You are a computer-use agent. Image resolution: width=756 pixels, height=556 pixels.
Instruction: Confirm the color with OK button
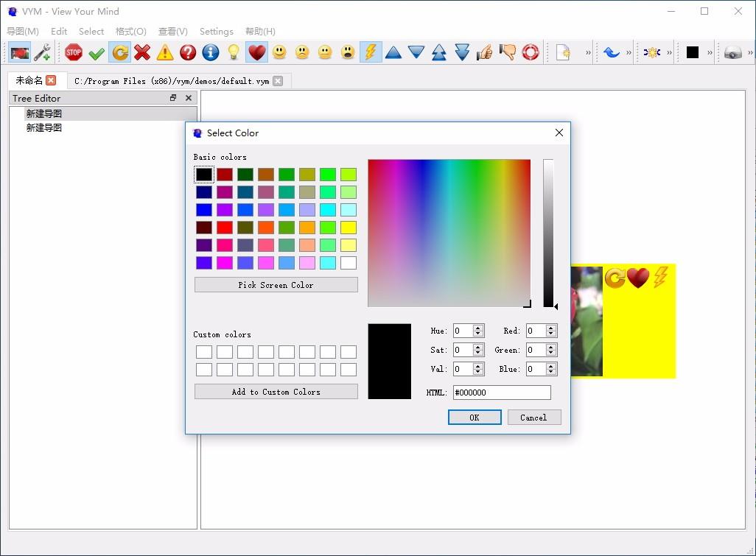point(475,418)
